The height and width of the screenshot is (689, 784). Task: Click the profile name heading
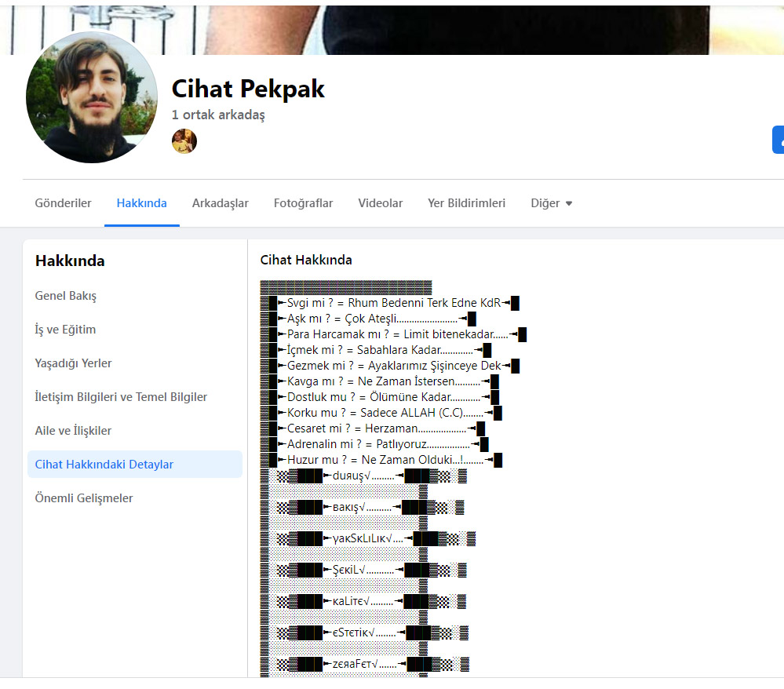point(248,89)
